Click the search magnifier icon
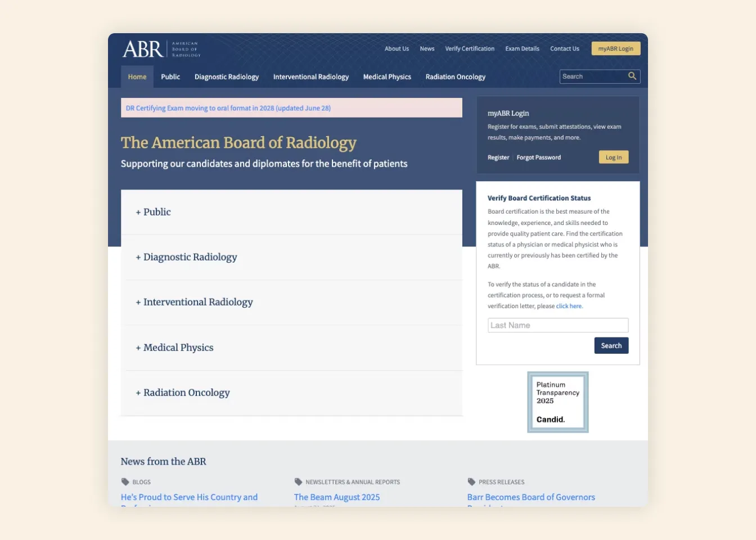 click(x=632, y=76)
